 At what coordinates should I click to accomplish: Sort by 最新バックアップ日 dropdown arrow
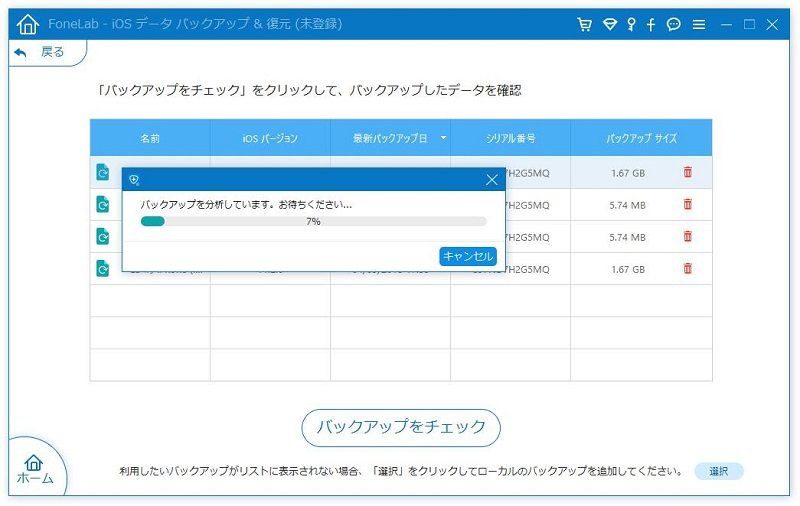point(443,138)
